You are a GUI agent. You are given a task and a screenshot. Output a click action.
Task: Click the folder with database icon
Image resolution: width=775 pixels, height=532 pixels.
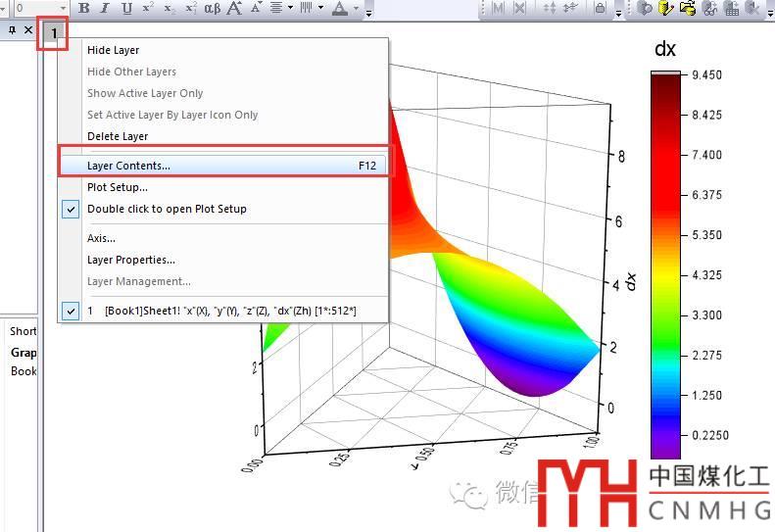(688, 8)
